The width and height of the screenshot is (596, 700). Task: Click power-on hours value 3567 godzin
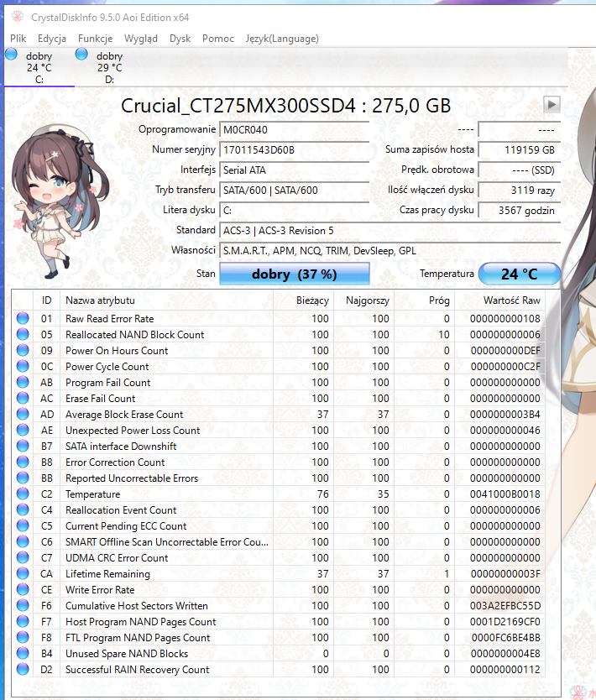pyautogui.click(x=520, y=211)
